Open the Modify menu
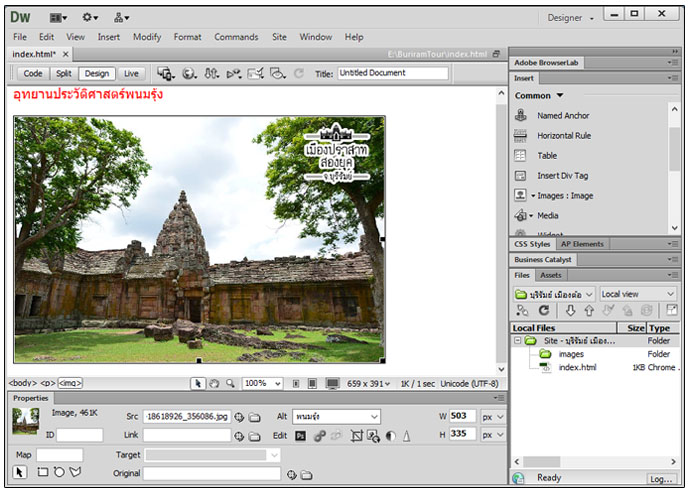The width and height of the screenshot is (691, 493). 147,37
